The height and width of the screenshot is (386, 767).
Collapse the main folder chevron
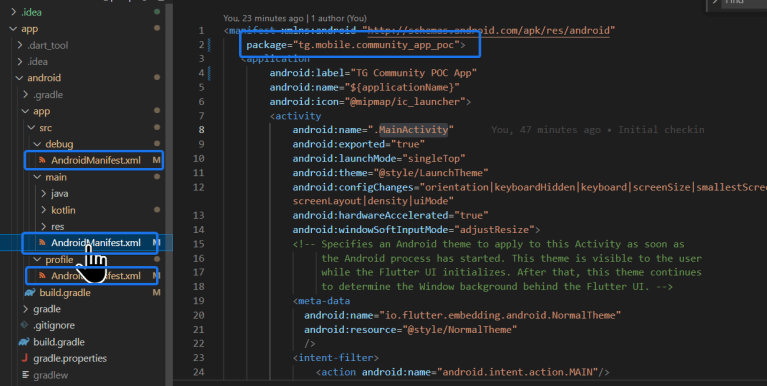click(38, 177)
